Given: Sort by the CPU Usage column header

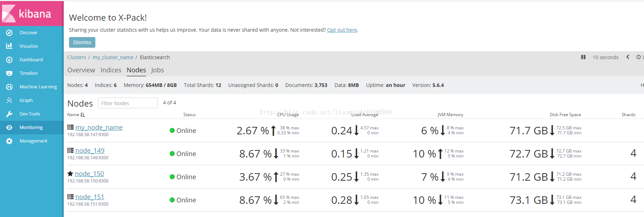Looking at the screenshot, I should click(x=288, y=115).
